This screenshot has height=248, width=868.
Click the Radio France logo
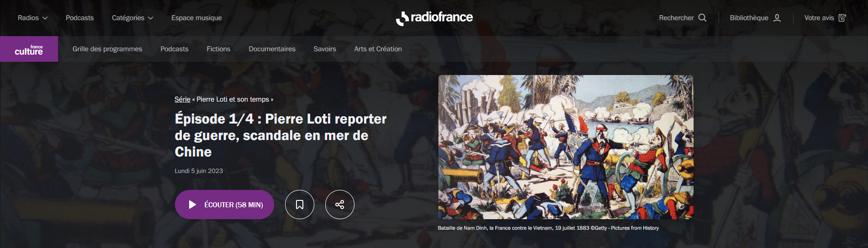(x=434, y=18)
